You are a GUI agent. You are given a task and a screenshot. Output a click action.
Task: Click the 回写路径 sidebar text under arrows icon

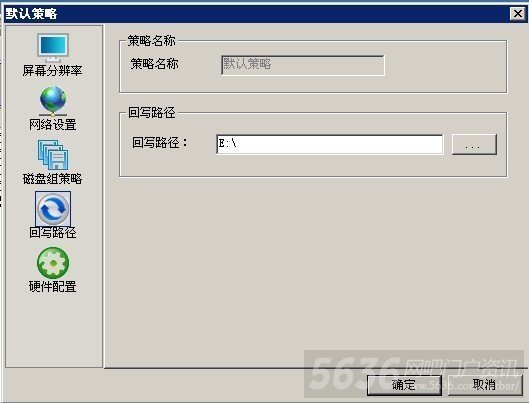[x=53, y=232]
